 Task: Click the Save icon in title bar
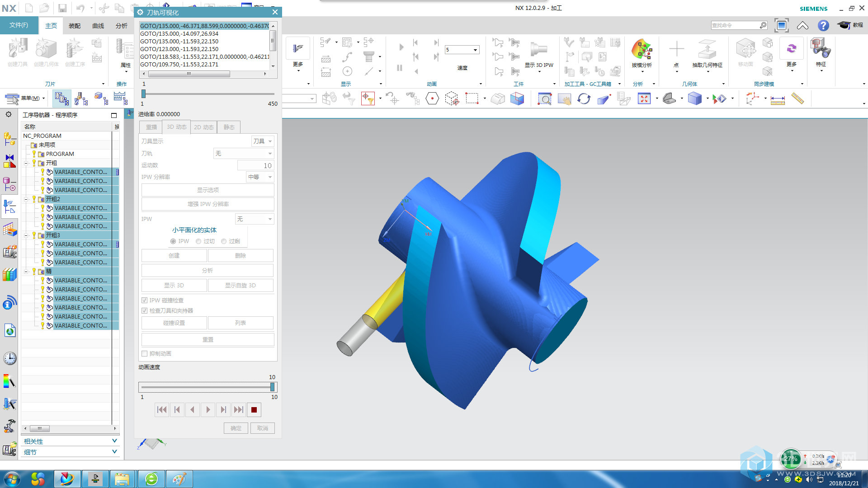(62, 8)
